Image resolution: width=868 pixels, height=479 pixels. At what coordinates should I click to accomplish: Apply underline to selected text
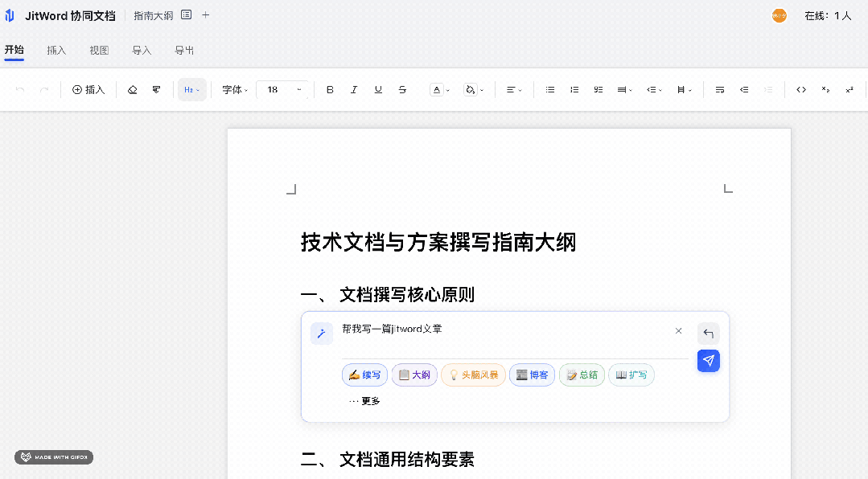click(378, 89)
